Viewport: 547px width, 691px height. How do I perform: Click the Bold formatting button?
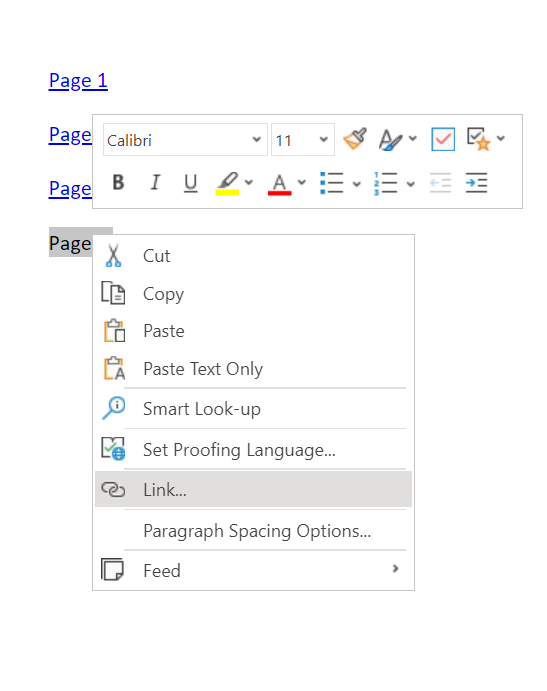pos(118,182)
